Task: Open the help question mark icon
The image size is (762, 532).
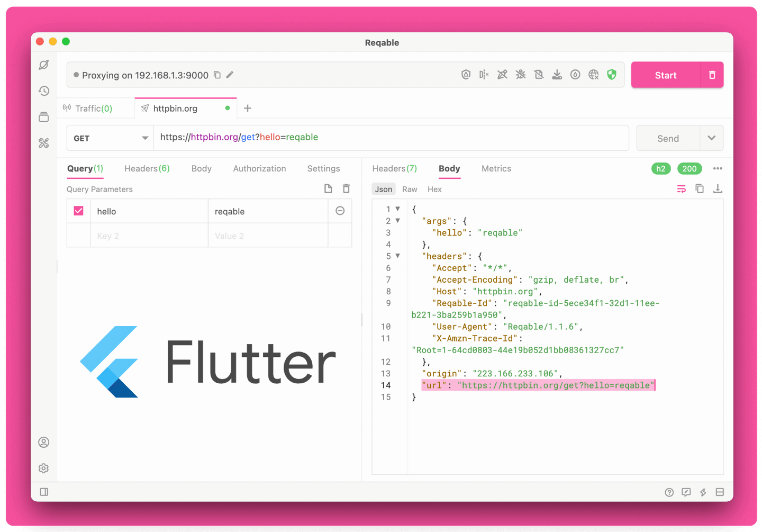Action: pyautogui.click(x=669, y=492)
